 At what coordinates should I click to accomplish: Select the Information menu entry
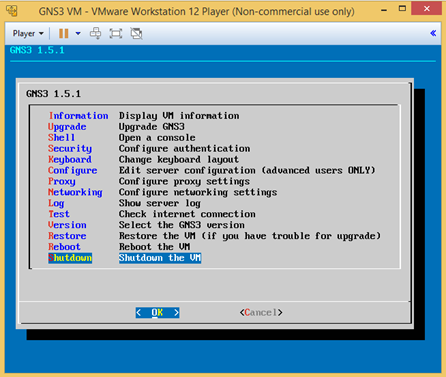coord(79,116)
